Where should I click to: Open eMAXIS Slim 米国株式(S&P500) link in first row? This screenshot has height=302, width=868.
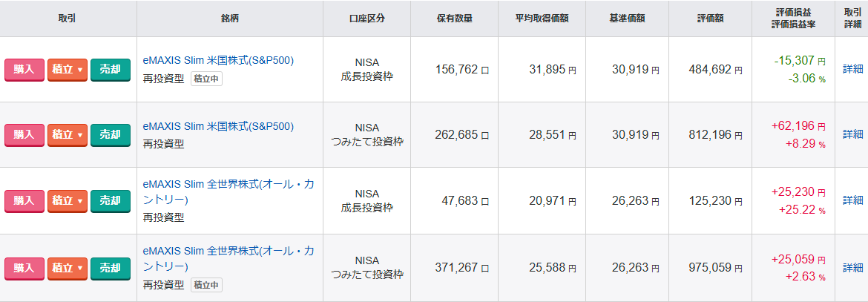click(218, 60)
